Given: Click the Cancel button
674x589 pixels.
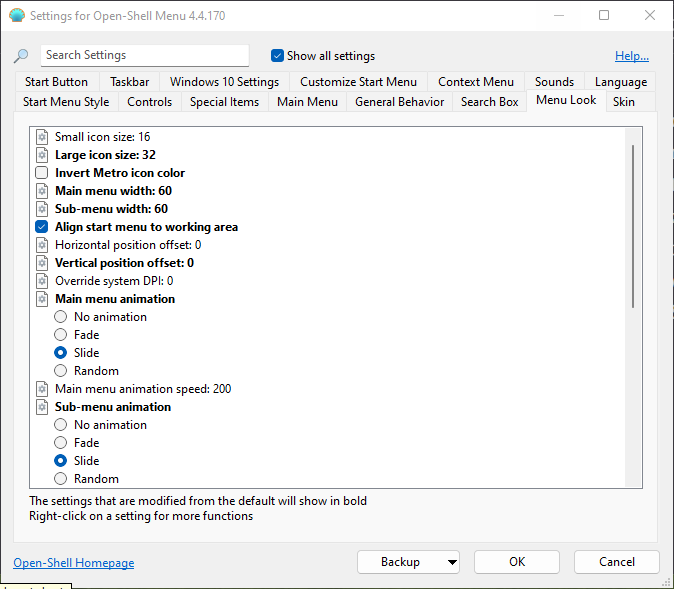Looking at the screenshot, I should pyautogui.click(x=617, y=562).
